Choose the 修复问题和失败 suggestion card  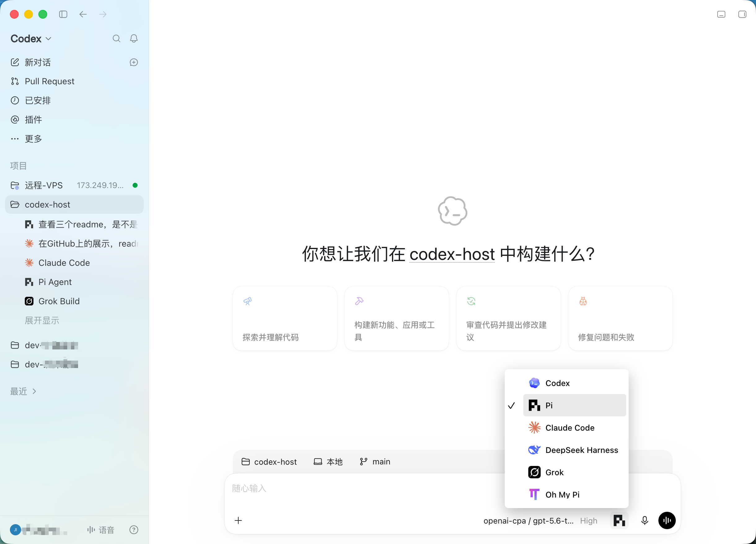tap(620, 318)
